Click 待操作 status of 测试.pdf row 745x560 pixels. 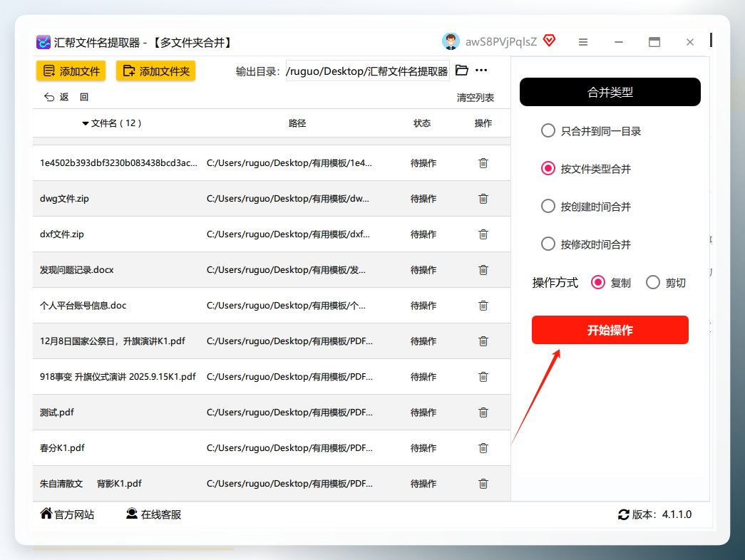423,413
